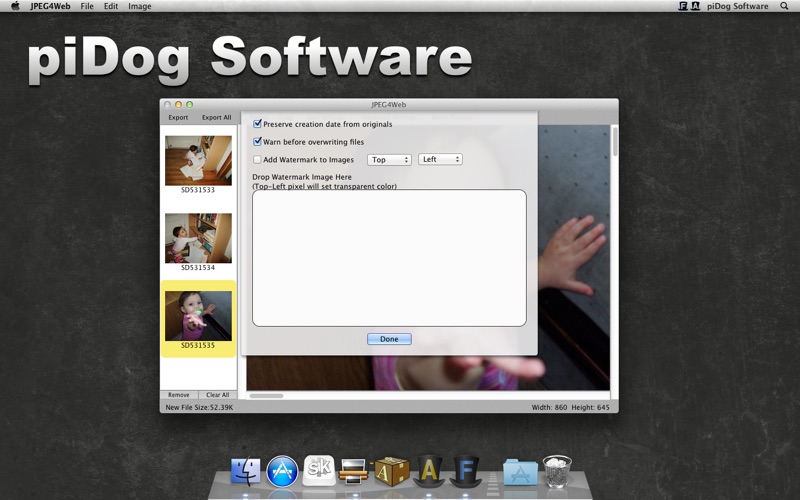Click the Drop Watermark Image Here label

(x=302, y=177)
